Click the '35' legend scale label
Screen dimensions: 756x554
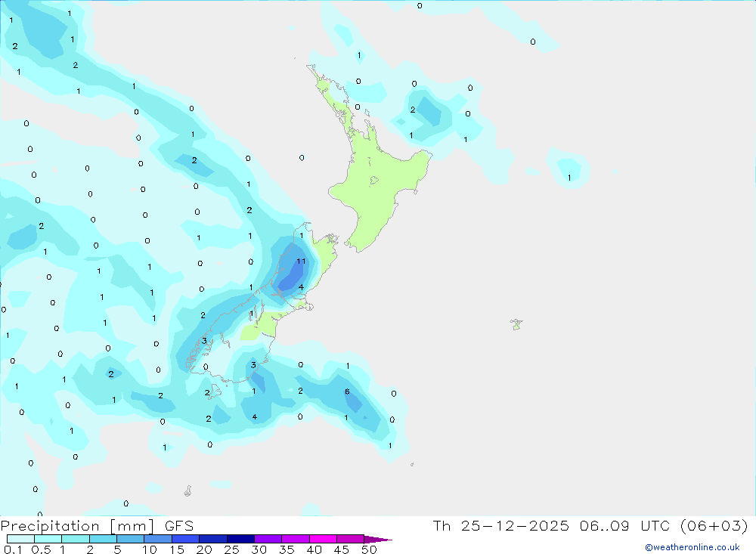click(287, 549)
